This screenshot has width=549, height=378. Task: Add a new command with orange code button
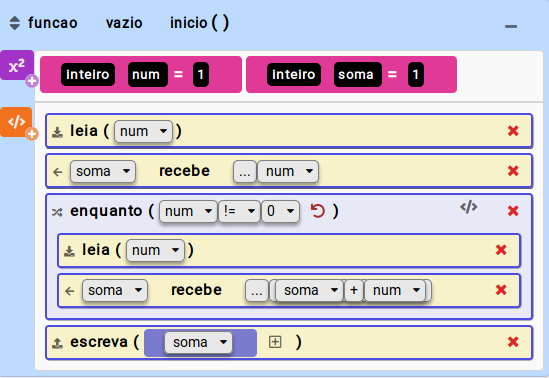tap(16, 122)
